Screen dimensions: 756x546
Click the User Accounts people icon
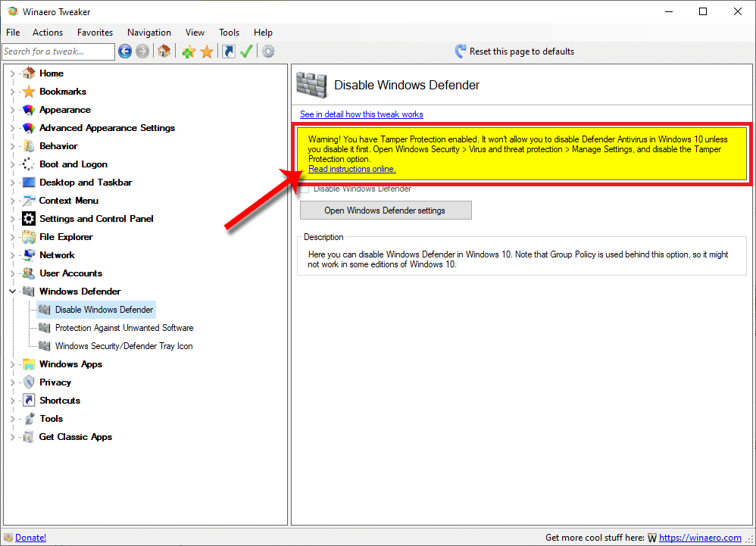[x=29, y=273]
